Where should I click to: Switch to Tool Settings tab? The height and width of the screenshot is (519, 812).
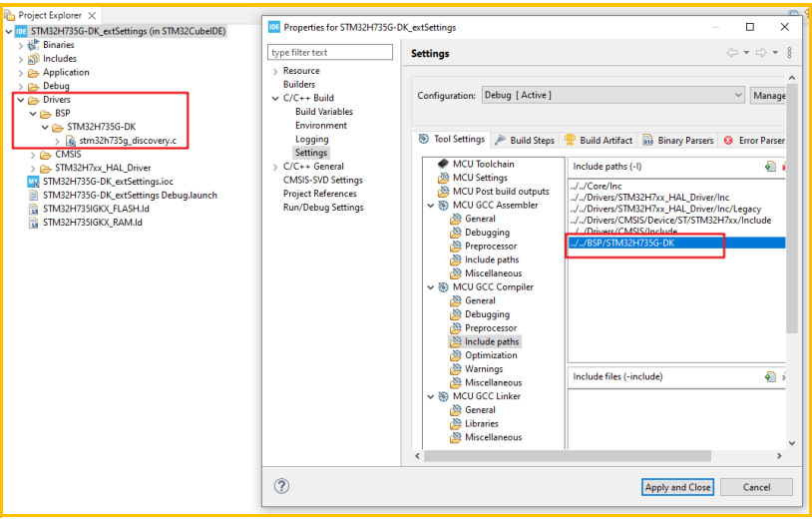tap(451, 140)
